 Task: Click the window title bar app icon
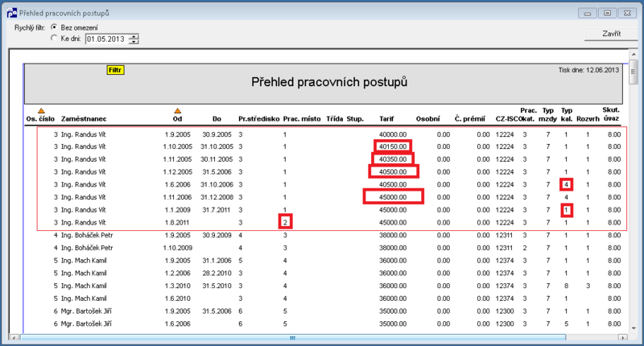point(11,13)
